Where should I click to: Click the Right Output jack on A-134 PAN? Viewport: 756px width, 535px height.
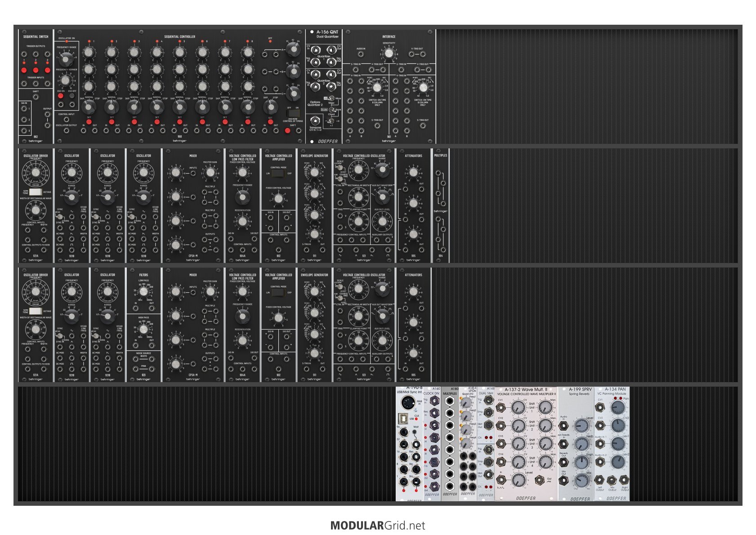click(x=624, y=480)
